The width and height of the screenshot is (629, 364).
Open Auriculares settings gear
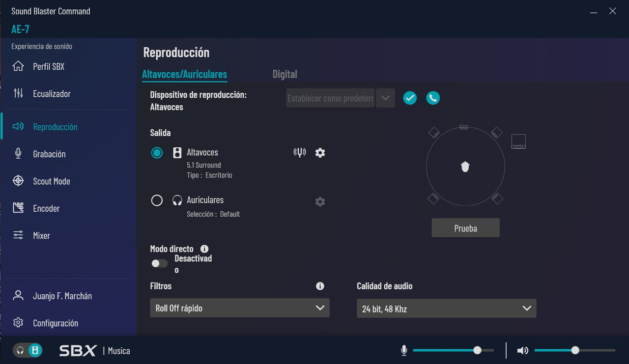pyautogui.click(x=320, y=201)
